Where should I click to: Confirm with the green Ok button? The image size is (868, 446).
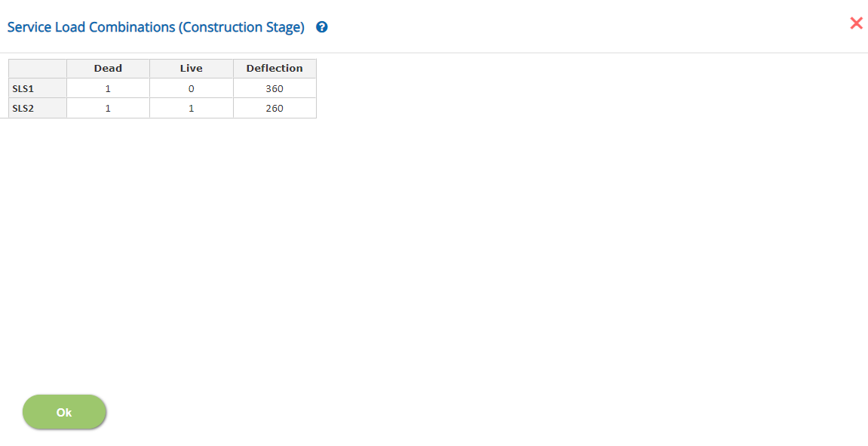coord(64,412)
